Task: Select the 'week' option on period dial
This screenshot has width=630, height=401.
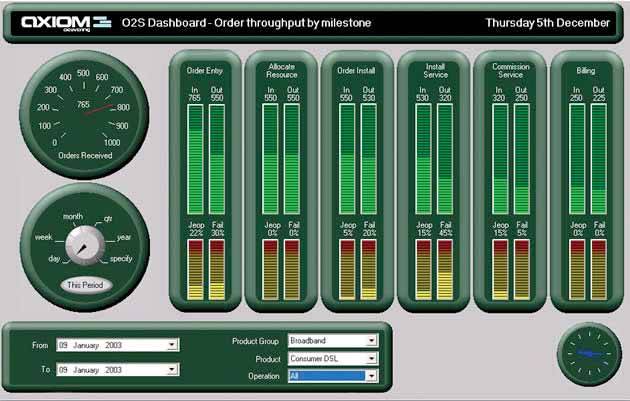Action: pos(43,237)
